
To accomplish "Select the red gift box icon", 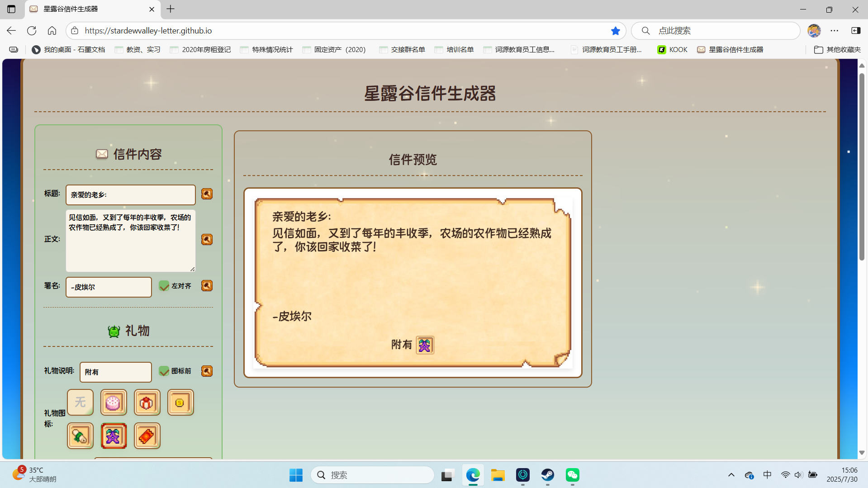I will pyautogui.click(x=147, y=402).
